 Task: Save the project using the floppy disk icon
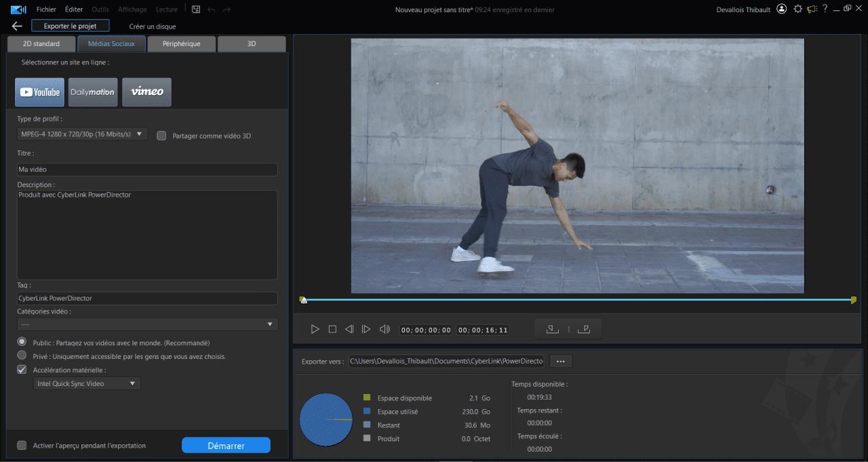coord(196,9)
